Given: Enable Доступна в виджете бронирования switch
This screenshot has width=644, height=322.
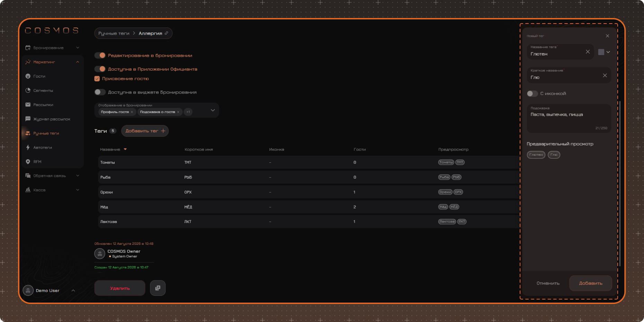Looking at the screenshot, I should tap(100, 92).
